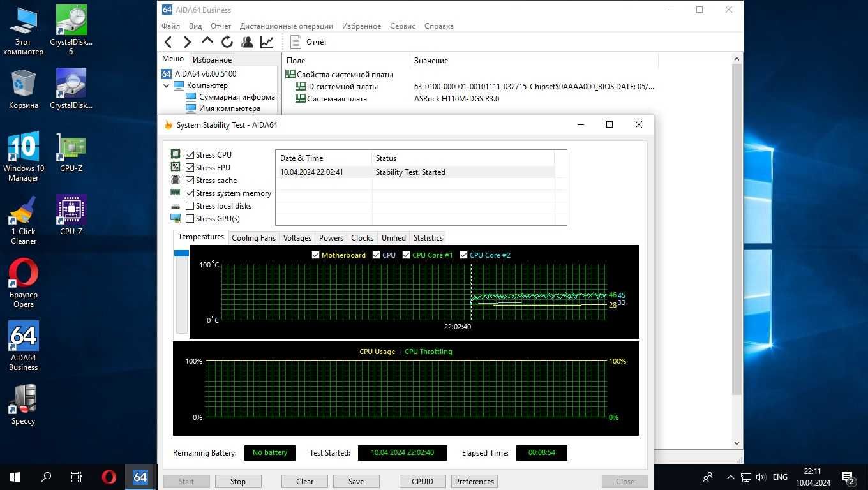Toggle CPU temperature graph checkbox
Screen dimensions: 868x490
pos(376,255)
